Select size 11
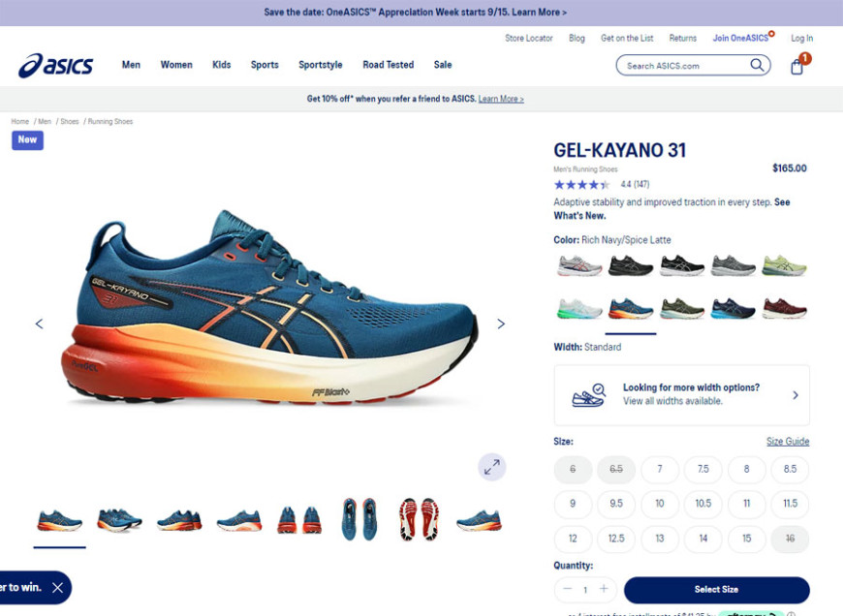The height and width of the screenshot is (616, 843). point(747,504)
